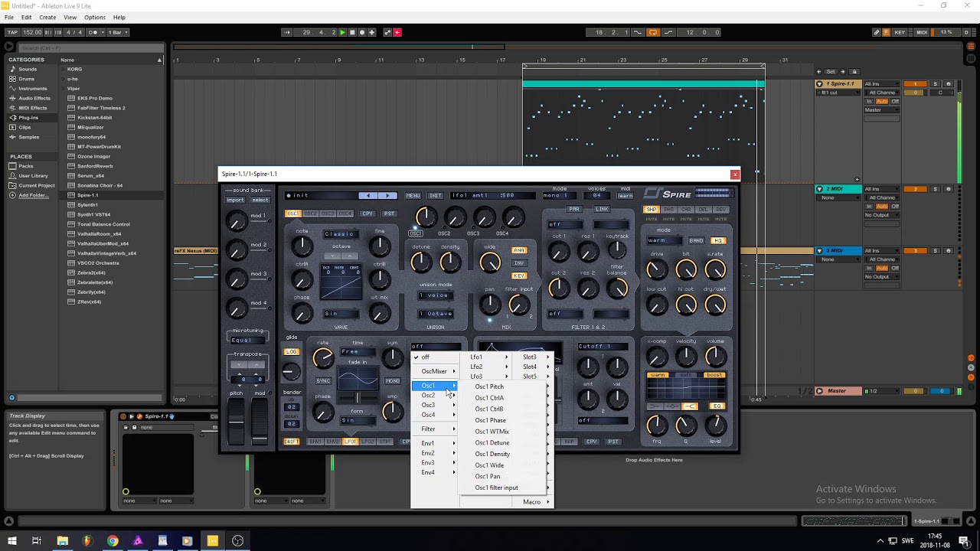Open the Macro submenu

(531, 502)
